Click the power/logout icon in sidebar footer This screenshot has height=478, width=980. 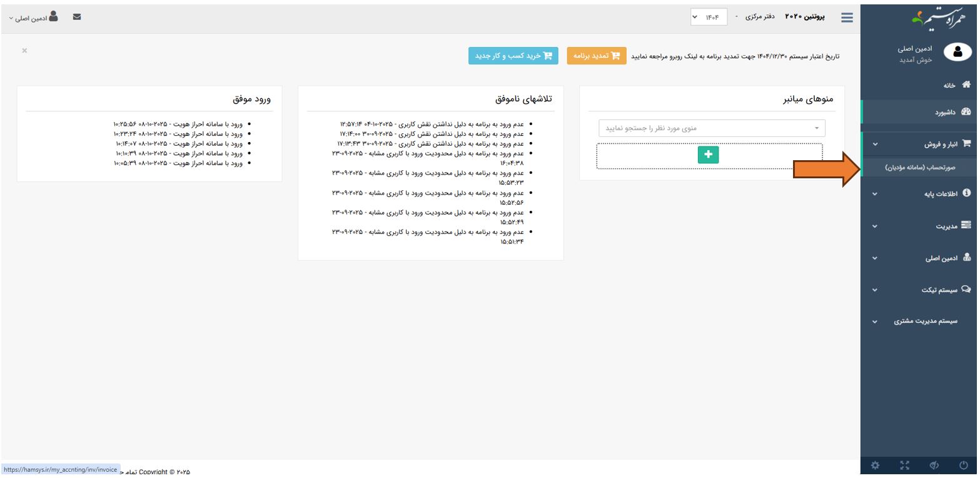pyautogui.click(x=963, y=465)
